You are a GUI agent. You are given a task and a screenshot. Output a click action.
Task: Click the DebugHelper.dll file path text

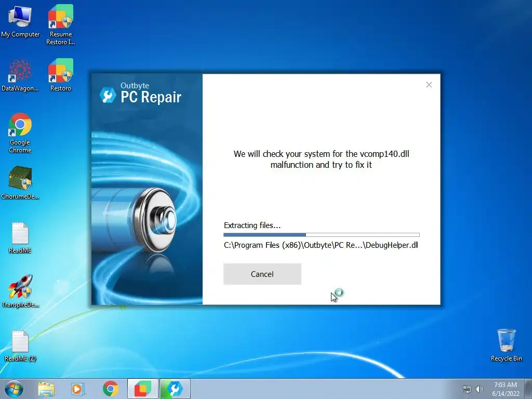click(x=321, y=245)
